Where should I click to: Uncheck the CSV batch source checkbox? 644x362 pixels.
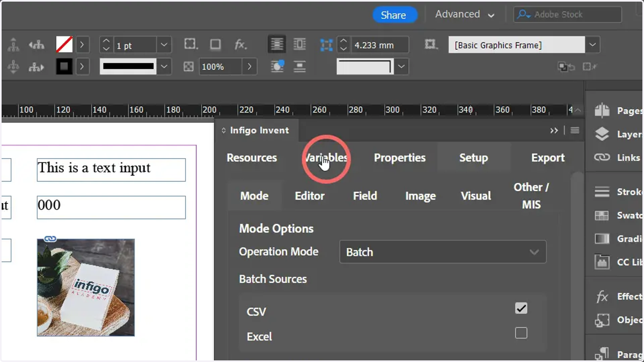tap(521, 308)
